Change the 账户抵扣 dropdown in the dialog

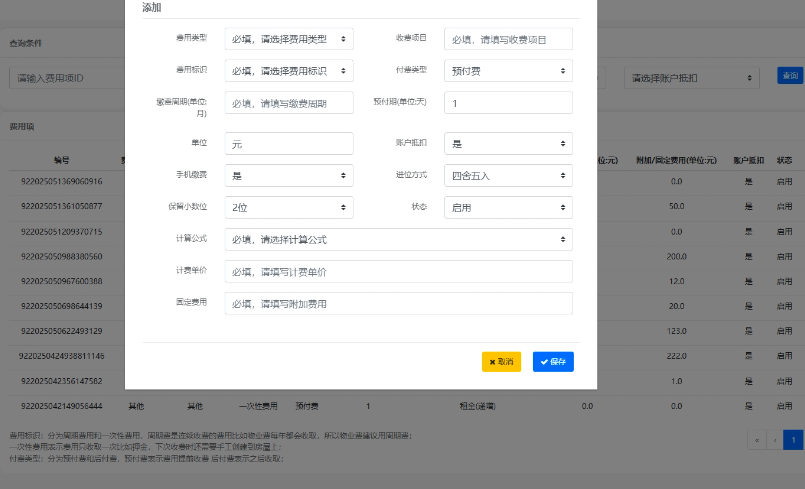508,143
